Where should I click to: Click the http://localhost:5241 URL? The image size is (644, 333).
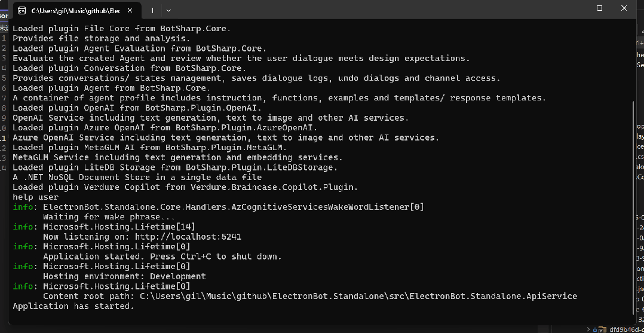coord(188,237)
